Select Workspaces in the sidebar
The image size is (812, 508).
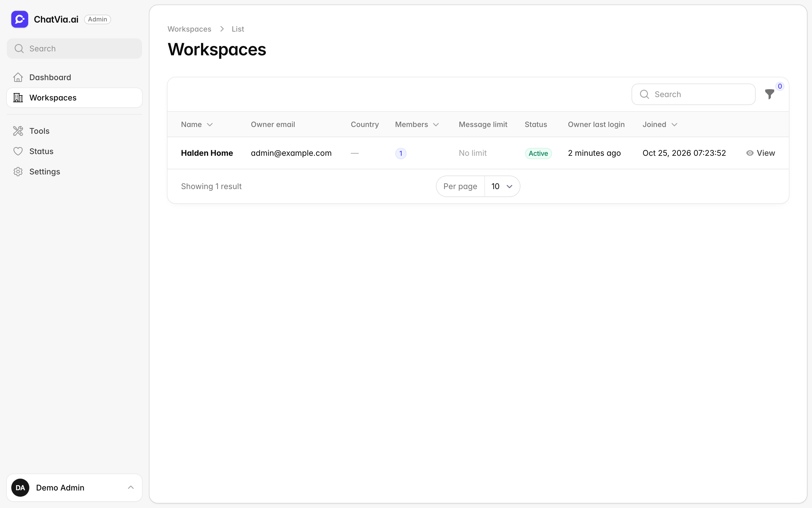pos(74,98)
